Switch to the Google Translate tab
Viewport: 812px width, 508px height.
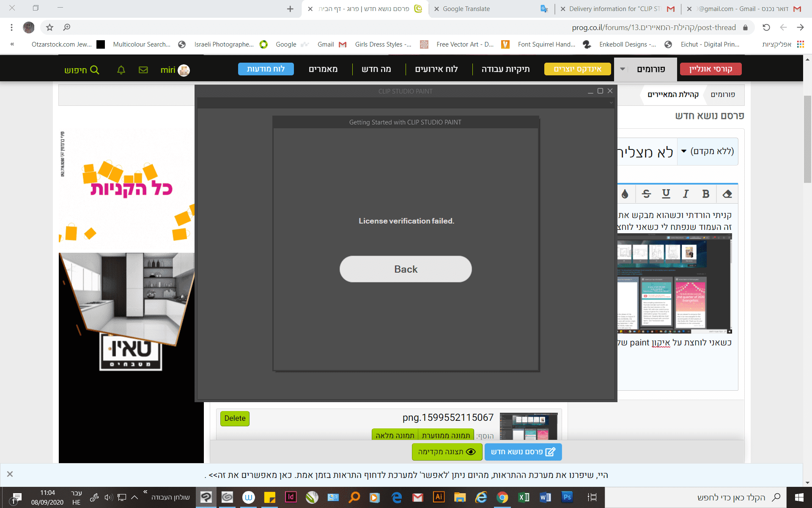point(466,9)
